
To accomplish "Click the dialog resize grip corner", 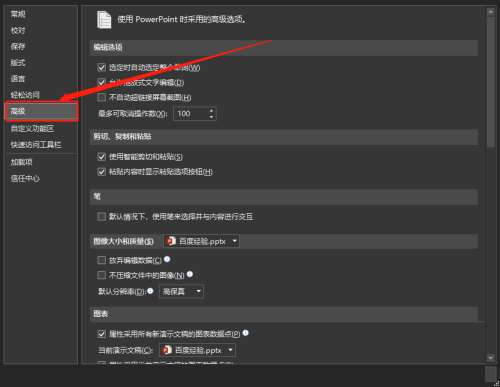I will pos(496,383).
